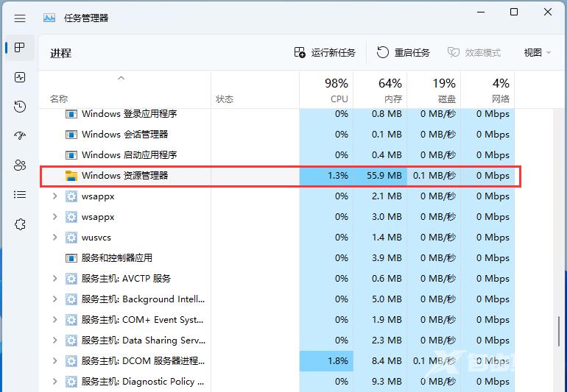Click the 进程 page heading
The image size is (567, 392).
coord(60,54)
